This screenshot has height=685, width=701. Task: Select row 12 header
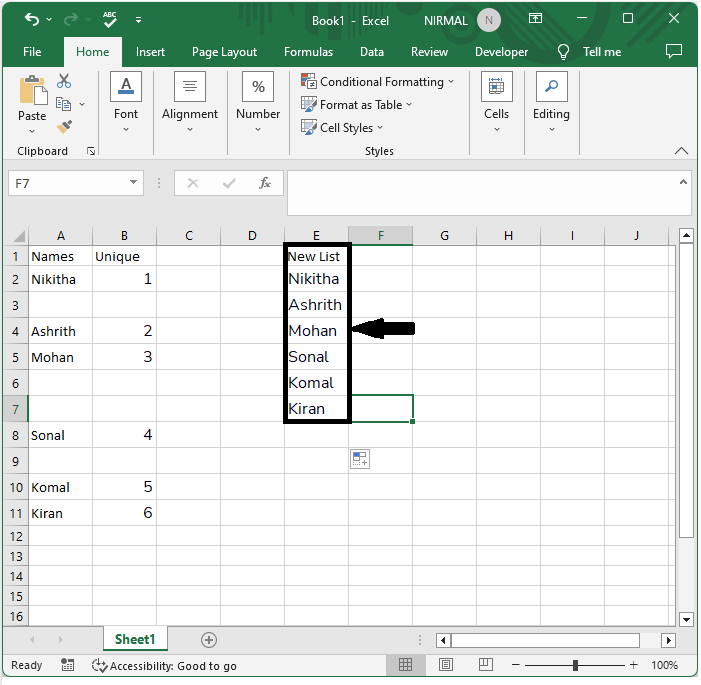tap(16, 536)
